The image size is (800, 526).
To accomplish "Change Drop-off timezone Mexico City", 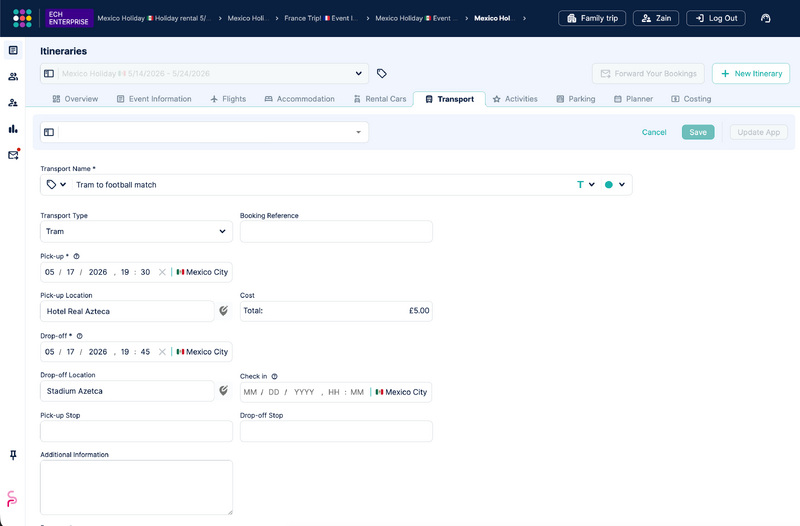I will coord(202,352).
